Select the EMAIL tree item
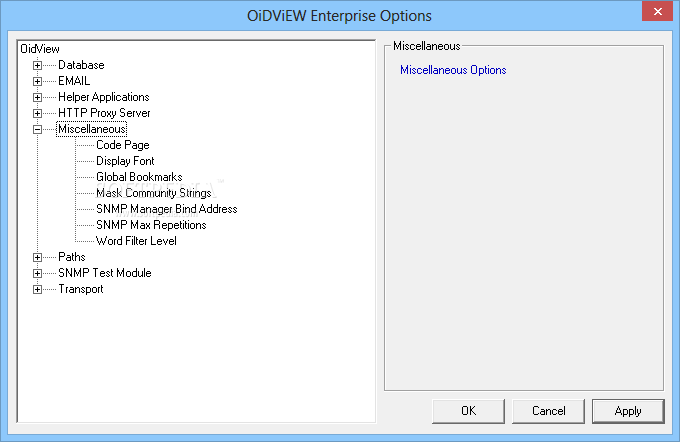Screen dimensions: 680x442 [x=74, y=81]
